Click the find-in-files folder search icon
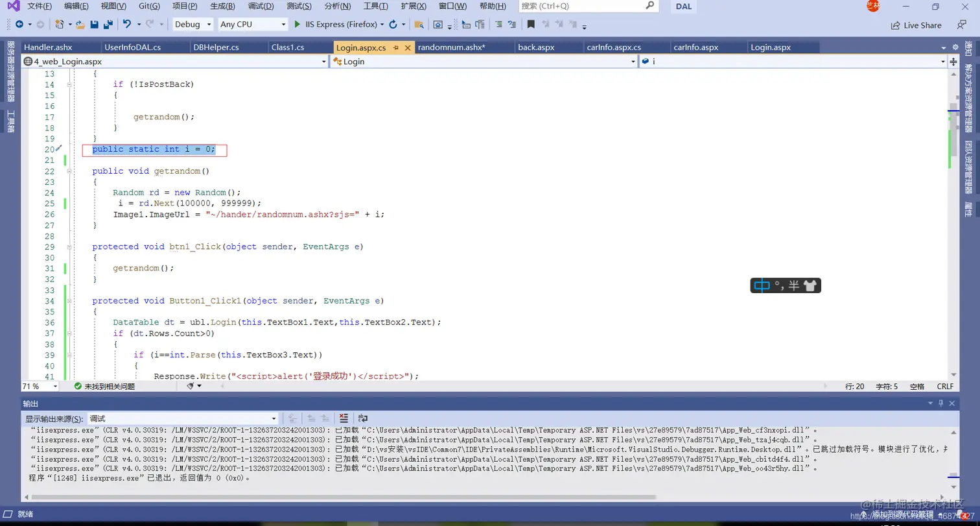This screenshot has width=980, height=526. tap(419, 24)
